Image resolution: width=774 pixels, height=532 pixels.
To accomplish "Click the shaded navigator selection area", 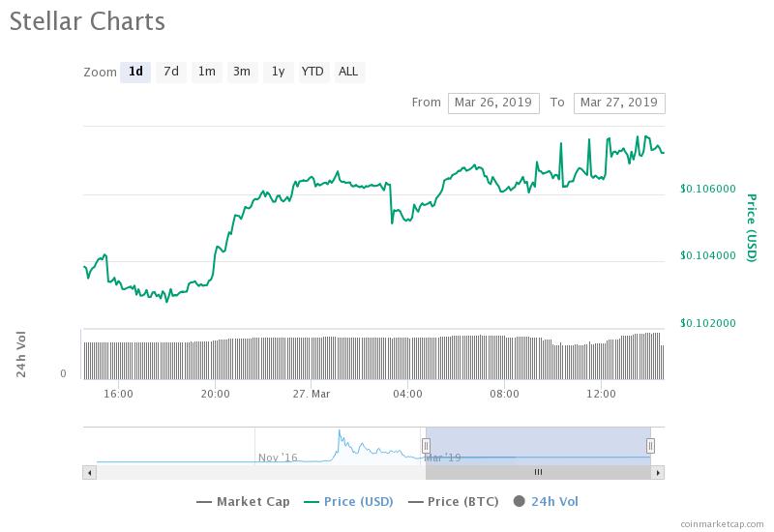I will tap(538, 446).
